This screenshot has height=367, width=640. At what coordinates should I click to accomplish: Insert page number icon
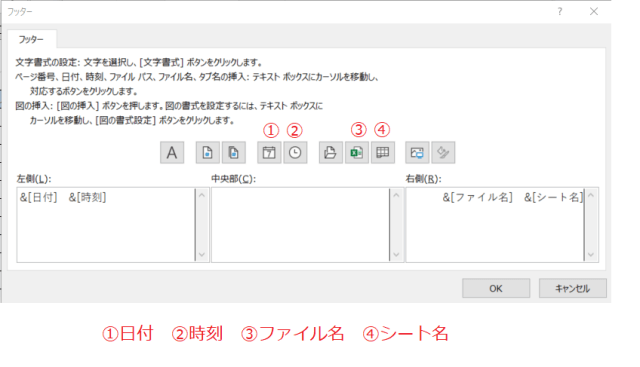[208, 153]
